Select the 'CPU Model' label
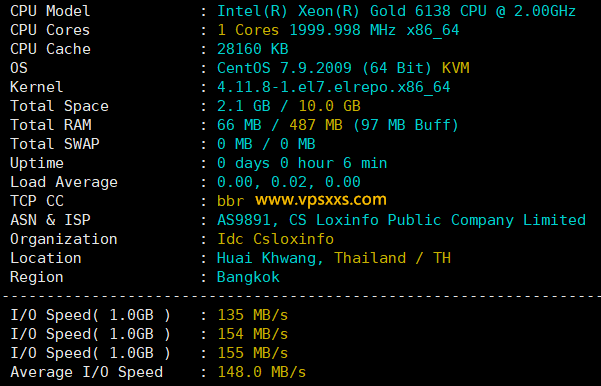This screenshot has height=386, width=601. pos(50,11)
